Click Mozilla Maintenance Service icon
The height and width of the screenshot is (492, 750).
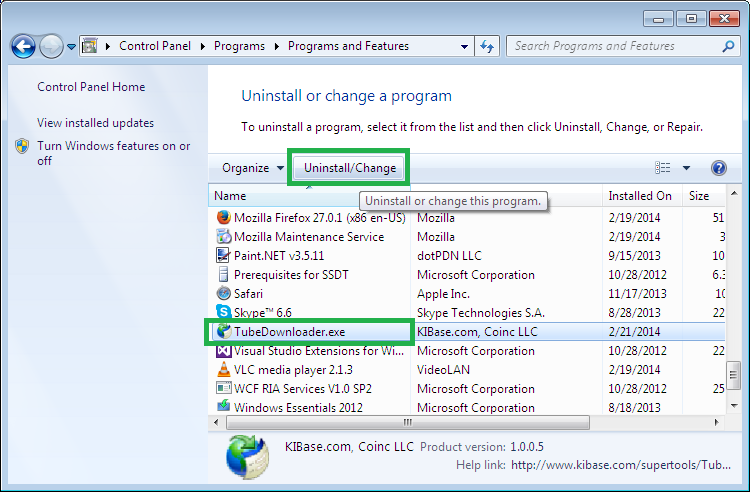click(x=223, y=236)
